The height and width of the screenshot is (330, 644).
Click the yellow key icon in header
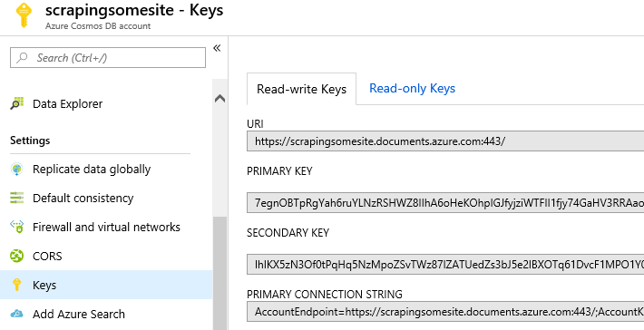(24, 15)
